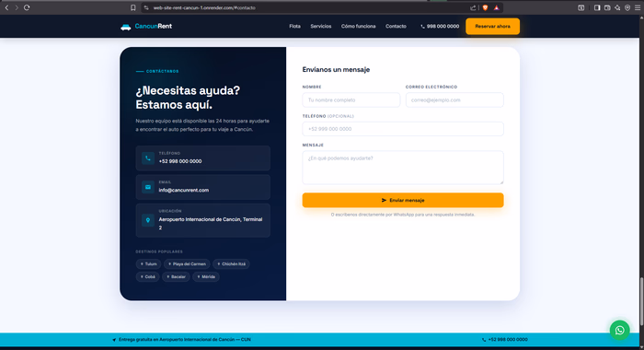644x350 pixels.
Task: Click Aeropuerto Internacional de Cancún location card
Action: (203, 220)
